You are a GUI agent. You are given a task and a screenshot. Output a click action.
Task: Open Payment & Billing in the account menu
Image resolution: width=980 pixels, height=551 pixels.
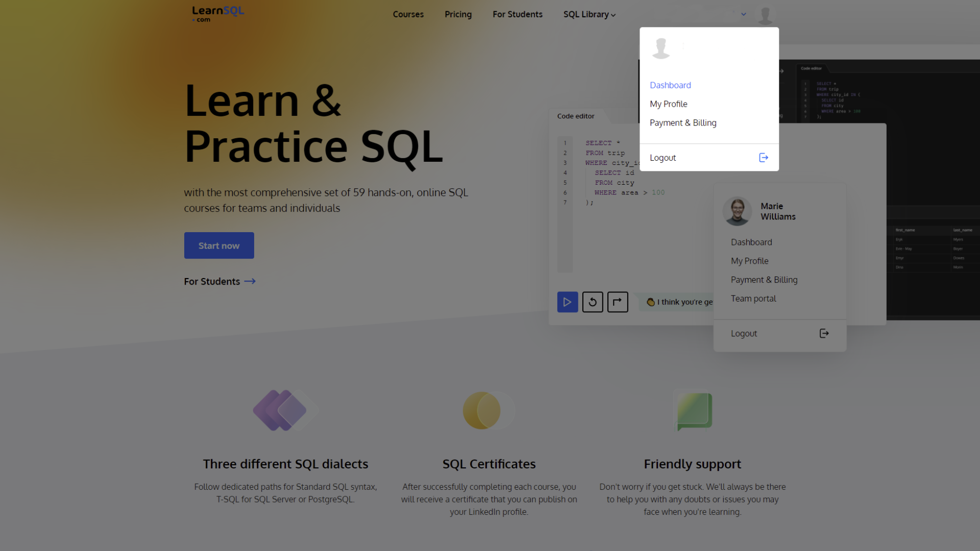pyautogui.click(x=683, y=123)
